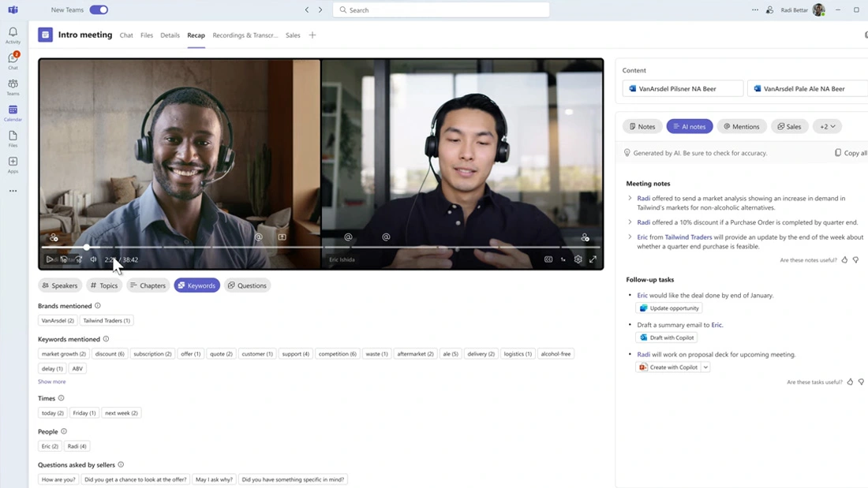This screenshot has width=868, height=488.
Task: Select the Chapters filter chip
Action: pyautogui.click(x=148, y=285)
